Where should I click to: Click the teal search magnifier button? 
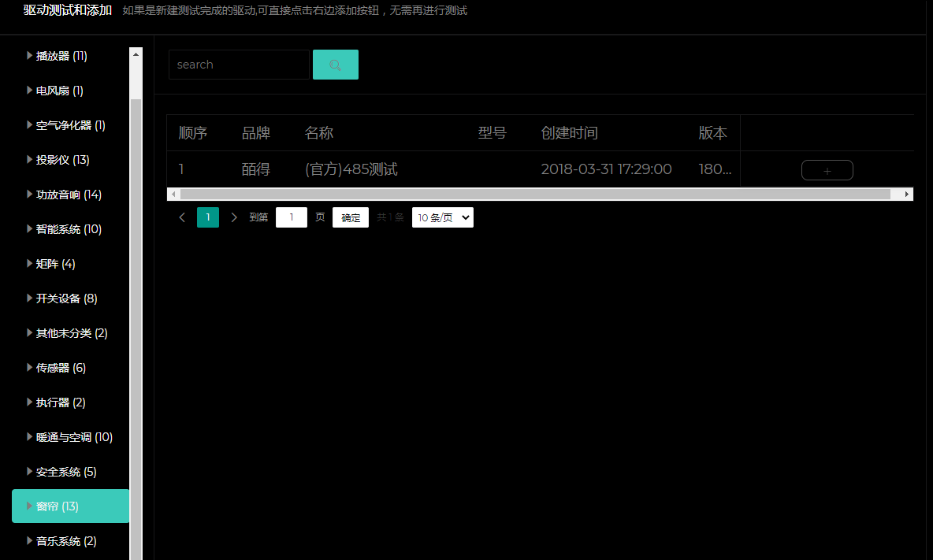(x=335, y=65)
